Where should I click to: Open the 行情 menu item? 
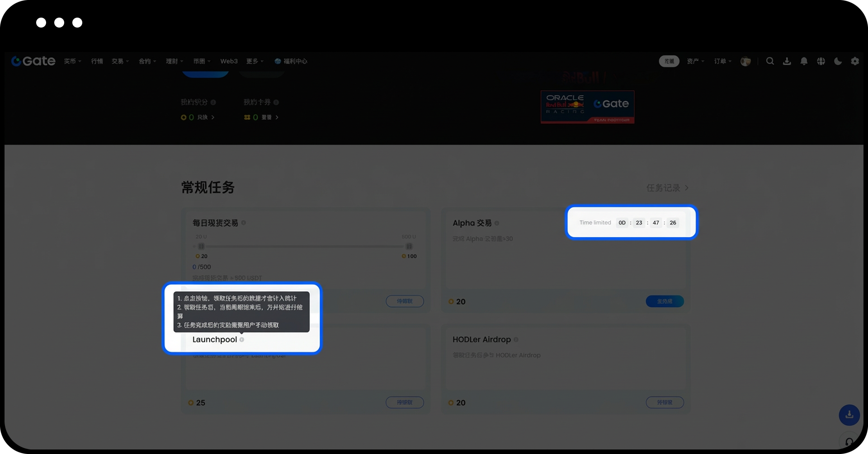(x=97, y=61)
